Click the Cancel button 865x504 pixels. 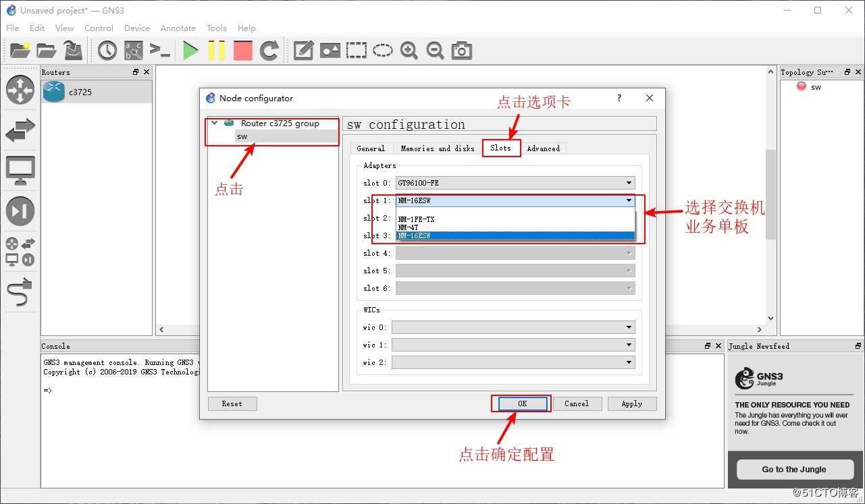(x=577, y=403)
